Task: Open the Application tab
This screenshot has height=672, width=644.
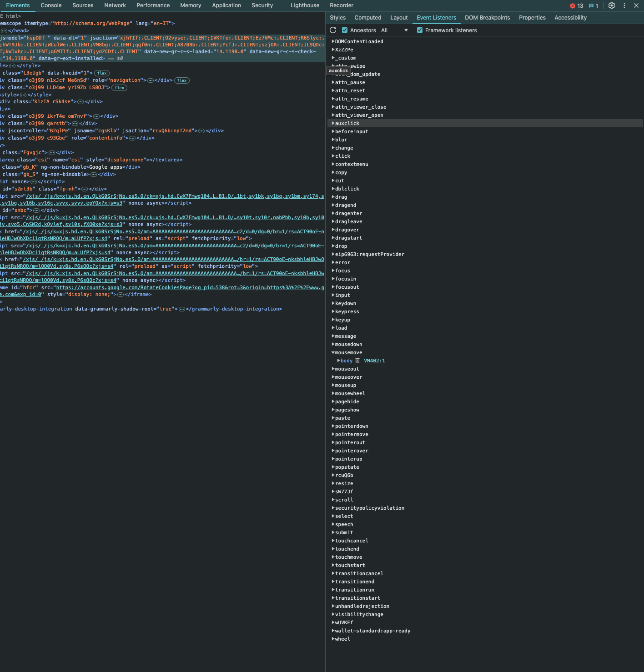Action: 226,5
